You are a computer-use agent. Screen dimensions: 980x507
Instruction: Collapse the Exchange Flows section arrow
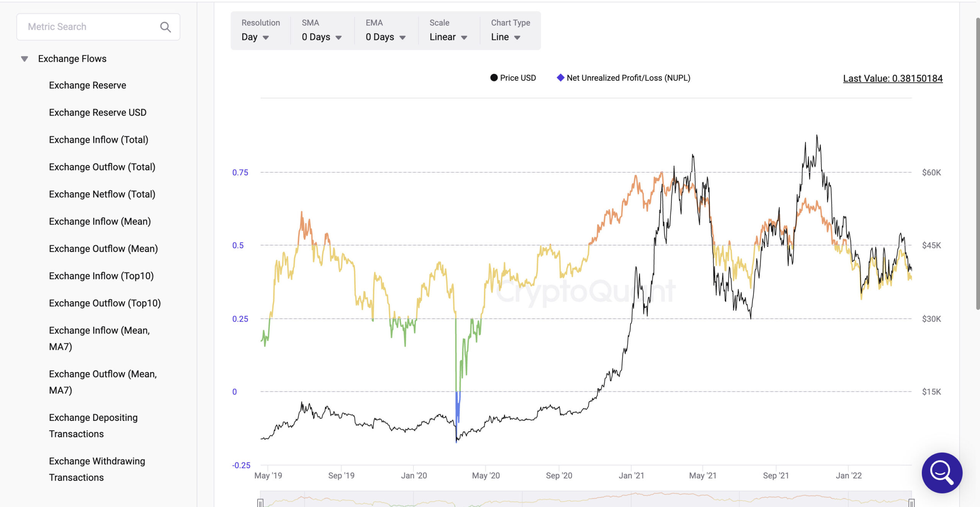pyautogui.click(x=24, y=59)
